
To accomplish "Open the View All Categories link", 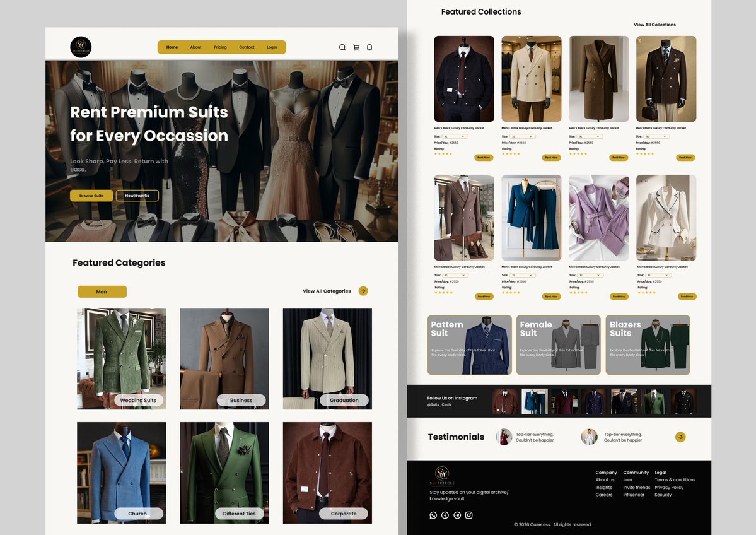I will click(x=327, y=291).
